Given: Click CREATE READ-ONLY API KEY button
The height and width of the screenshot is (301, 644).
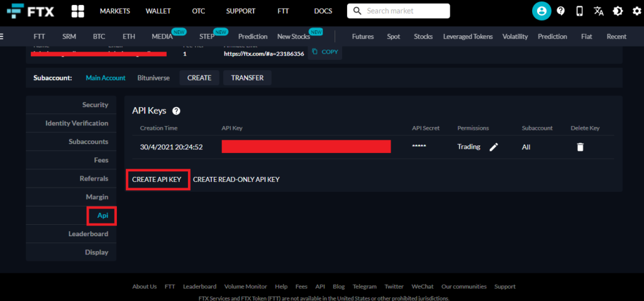Looking at the screenshot, I should (236, 179).
